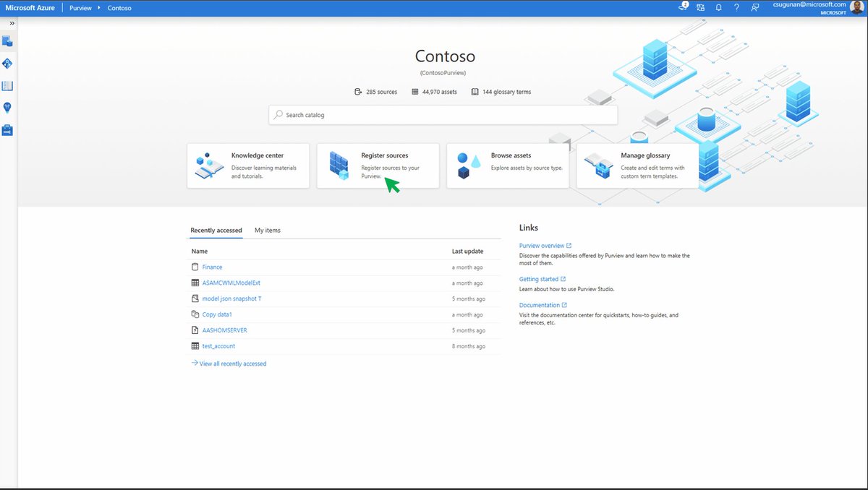Open the test_account item
This screenshot has width=868, height=490.
point(218,346)
